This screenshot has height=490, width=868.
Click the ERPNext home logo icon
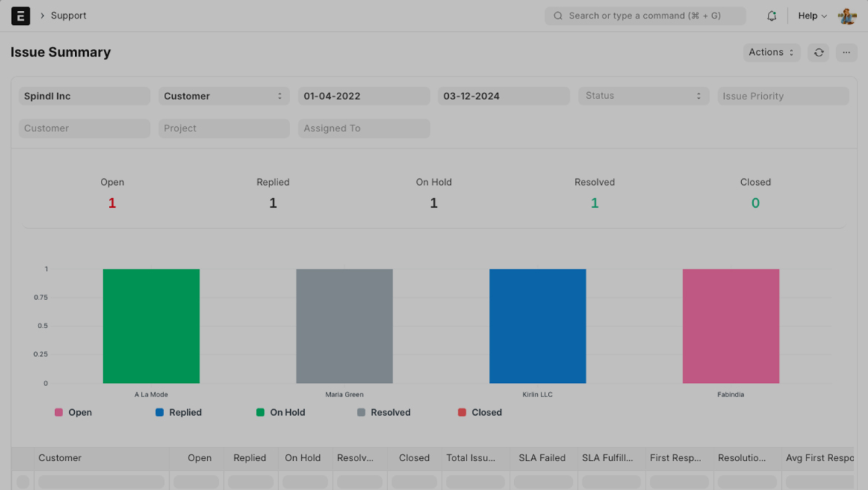click(21, 16)
